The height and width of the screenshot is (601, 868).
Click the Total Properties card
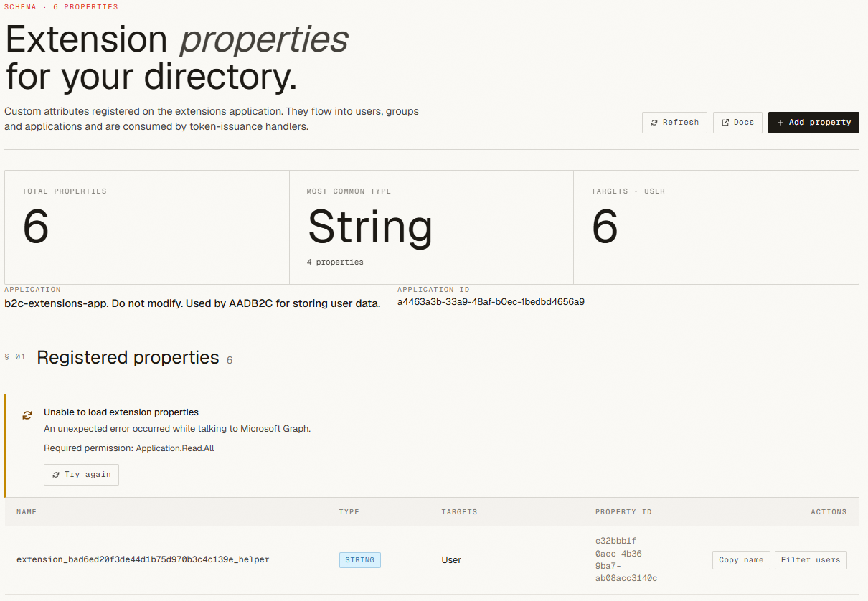pos(147,227)
